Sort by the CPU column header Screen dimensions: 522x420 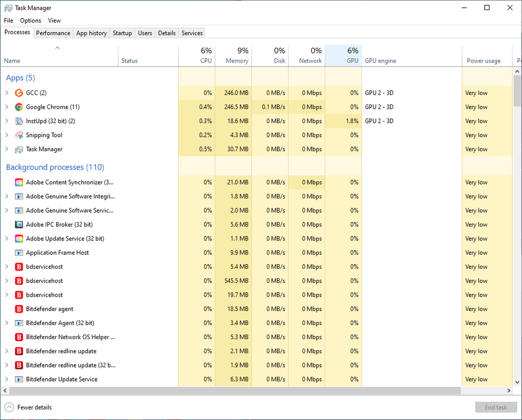[197, 56]
